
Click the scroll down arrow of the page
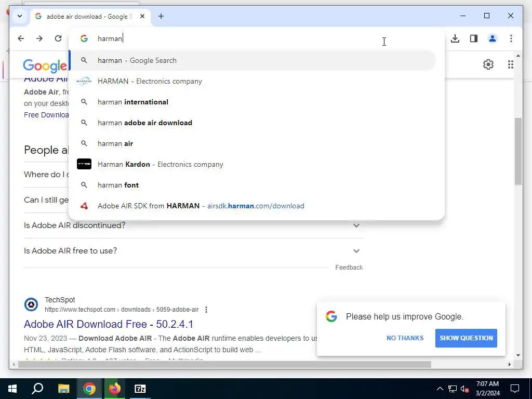tap(518, 355)
